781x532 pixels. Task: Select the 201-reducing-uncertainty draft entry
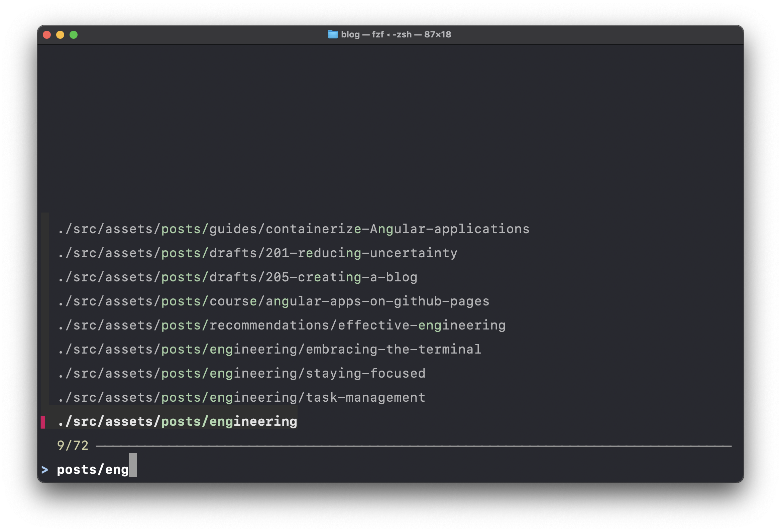257,253
